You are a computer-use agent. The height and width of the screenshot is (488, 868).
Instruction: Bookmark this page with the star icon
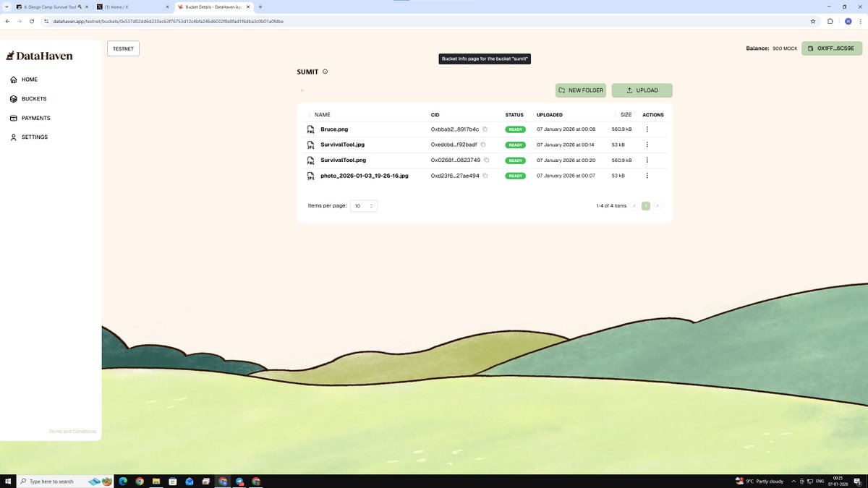(813, 22)
